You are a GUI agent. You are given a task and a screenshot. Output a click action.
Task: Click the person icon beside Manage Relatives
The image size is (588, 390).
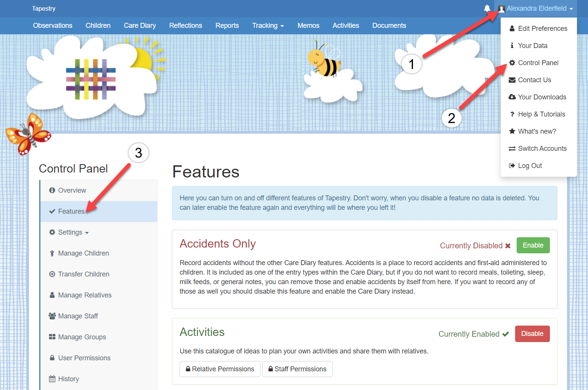coord(52,295)
